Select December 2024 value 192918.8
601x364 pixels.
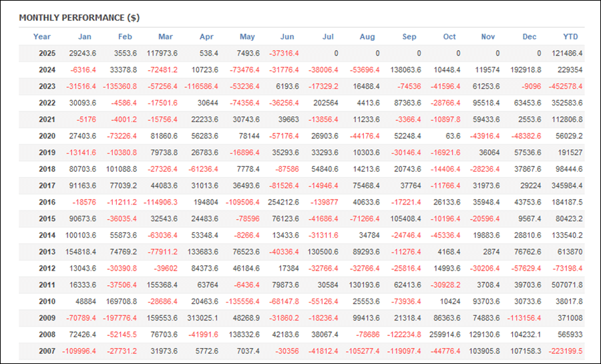tap(526, 69)
